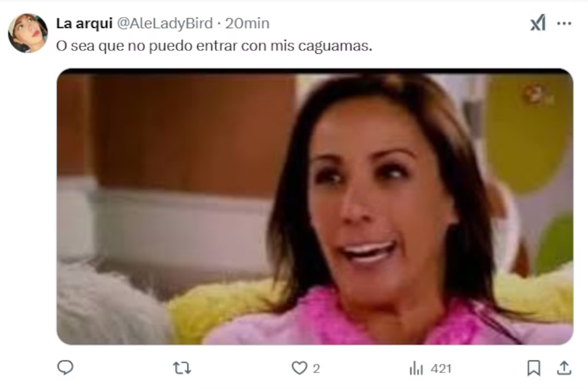Viewport: 588px width, 389px height.
Task: Open La arqui's profile picture
Action: [28, 33]
